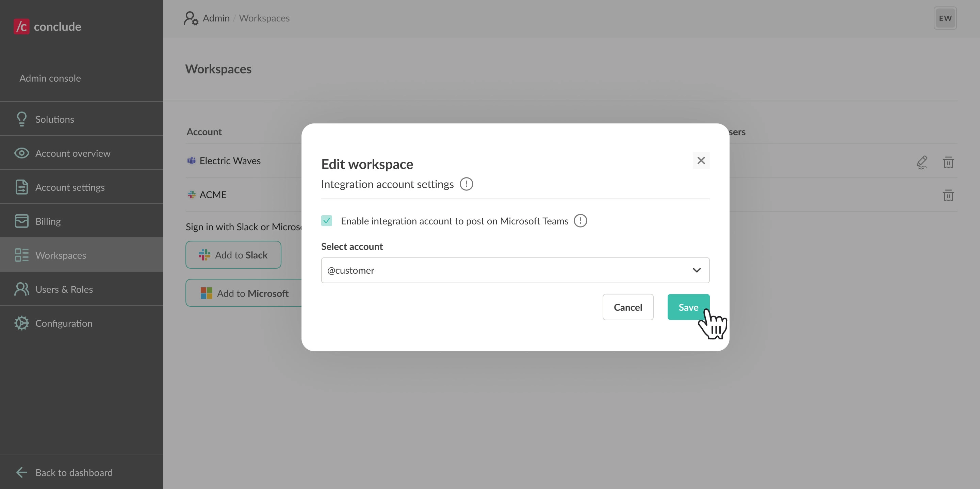Open Solutions in the sidebar
Viewport: 980px width, 489px height.
pyautogui.click(x=54, y=119)
